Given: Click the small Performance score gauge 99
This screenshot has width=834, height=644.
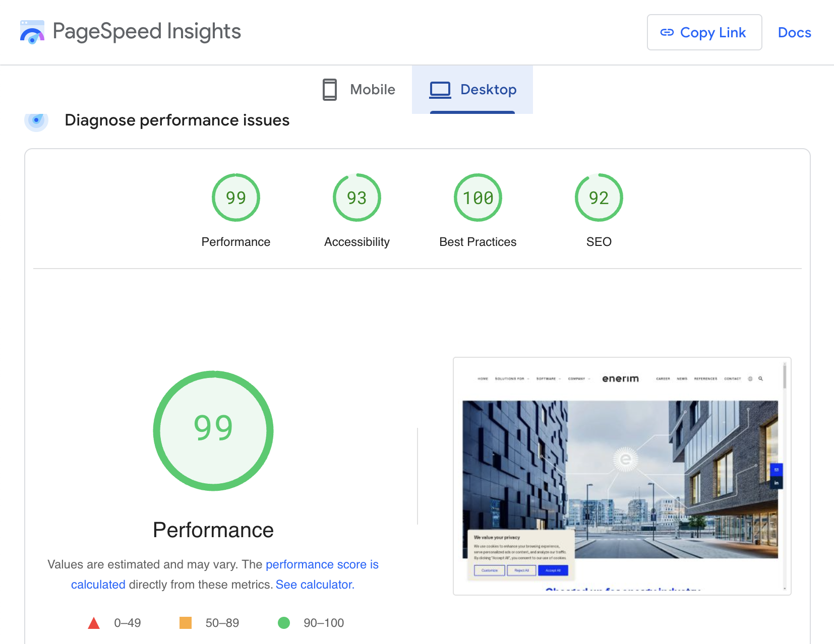Looking at the screenshot, I should click(x=235, y=198).
